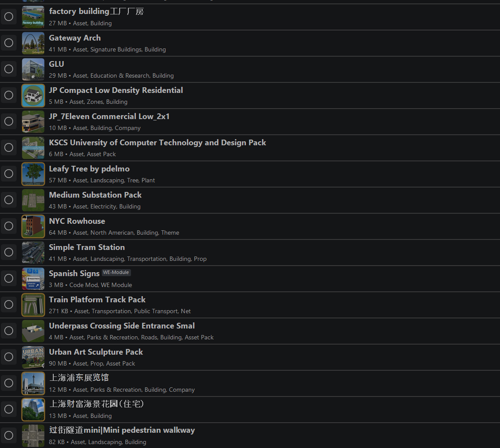The height and width of the screenshot is (448, 500).
Task: Open the 上海浦东展览馆 asset thumbnail
Action: pyautogui.click(x=33, y=383)
